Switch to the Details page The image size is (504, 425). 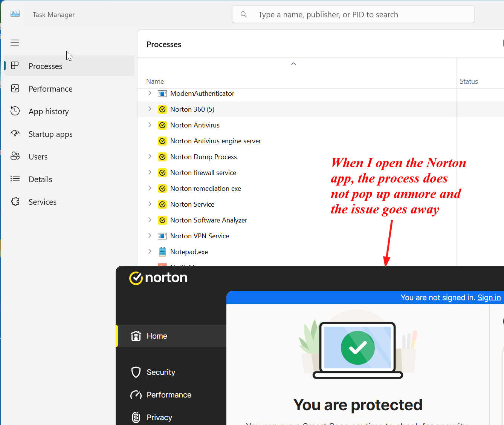pyautogui.click(x=40, y=179)
